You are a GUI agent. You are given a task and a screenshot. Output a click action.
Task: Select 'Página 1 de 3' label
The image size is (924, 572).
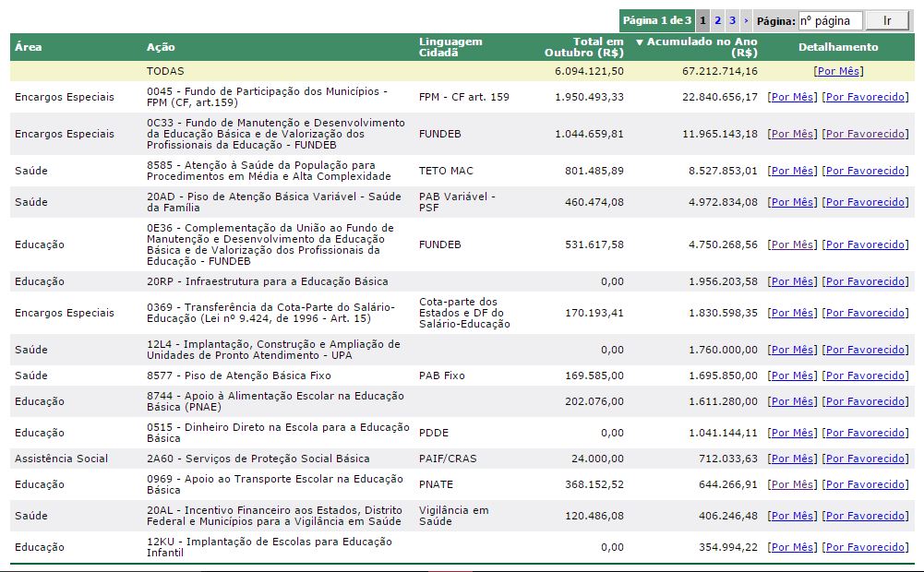pyautogui.click(x=657, y=20)
